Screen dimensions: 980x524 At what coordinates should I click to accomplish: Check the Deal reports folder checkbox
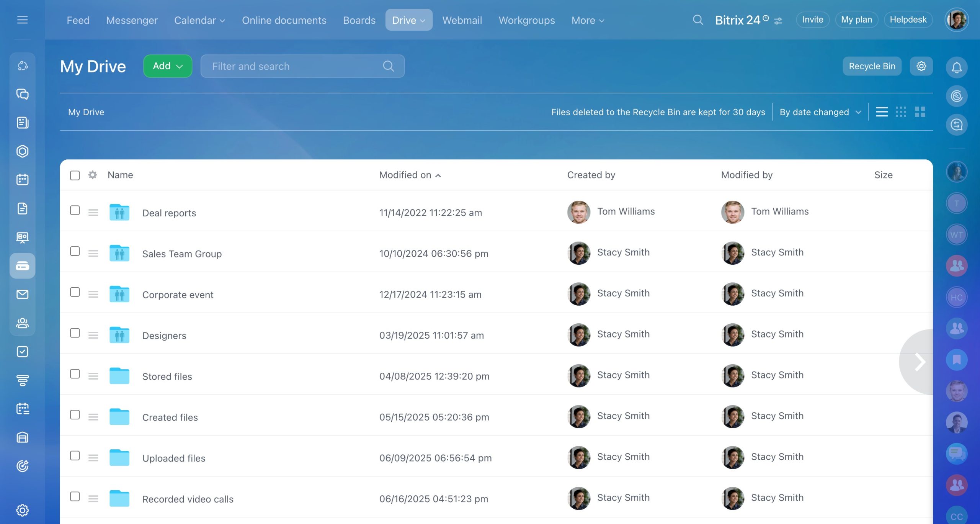click(75, 210)
